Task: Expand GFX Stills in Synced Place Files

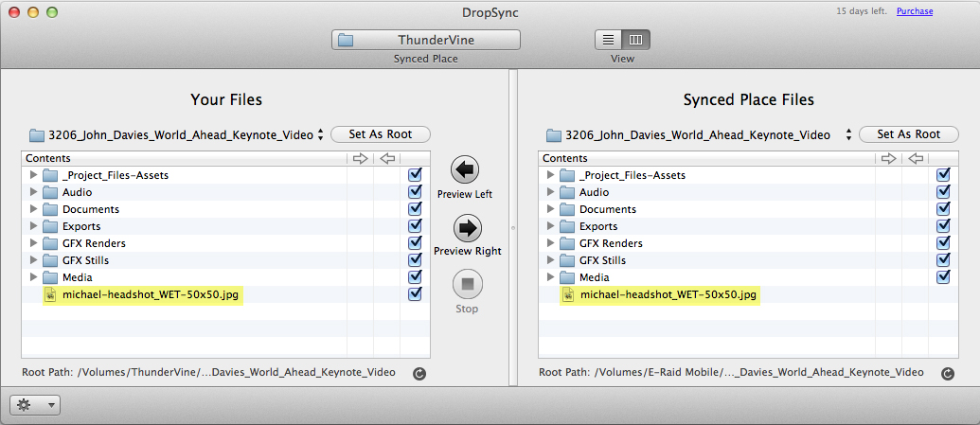Action: pos(551,260)
